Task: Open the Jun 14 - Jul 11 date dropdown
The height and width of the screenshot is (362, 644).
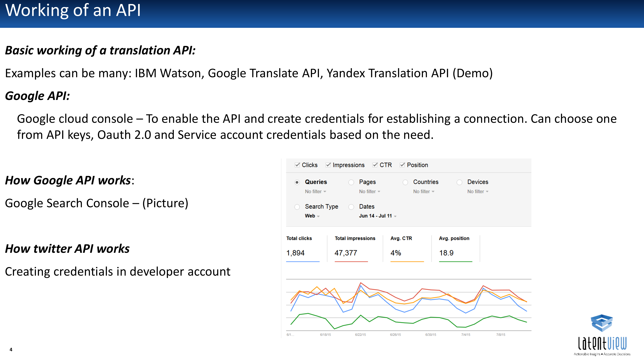Action: tap(378, 216)
